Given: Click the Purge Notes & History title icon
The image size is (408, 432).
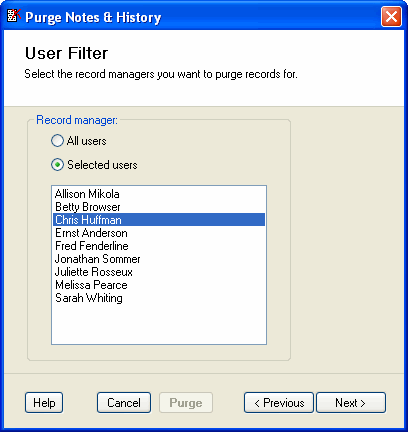Looking at the screenshot, I should pos(14,15).
